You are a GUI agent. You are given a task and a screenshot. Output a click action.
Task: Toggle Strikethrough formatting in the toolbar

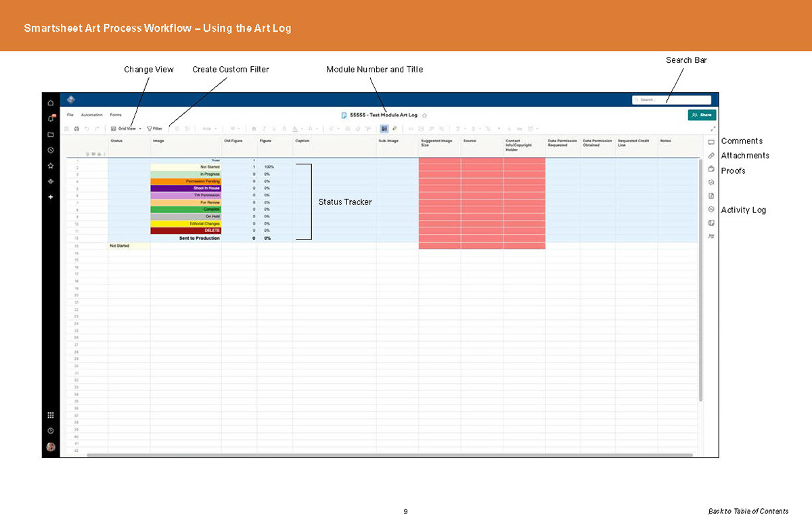pos(284,129)
